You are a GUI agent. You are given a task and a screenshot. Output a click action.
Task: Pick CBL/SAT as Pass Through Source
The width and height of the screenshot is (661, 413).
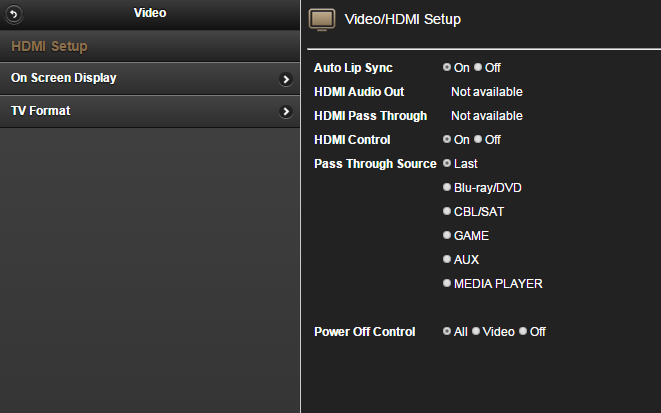tap(447, 211)
